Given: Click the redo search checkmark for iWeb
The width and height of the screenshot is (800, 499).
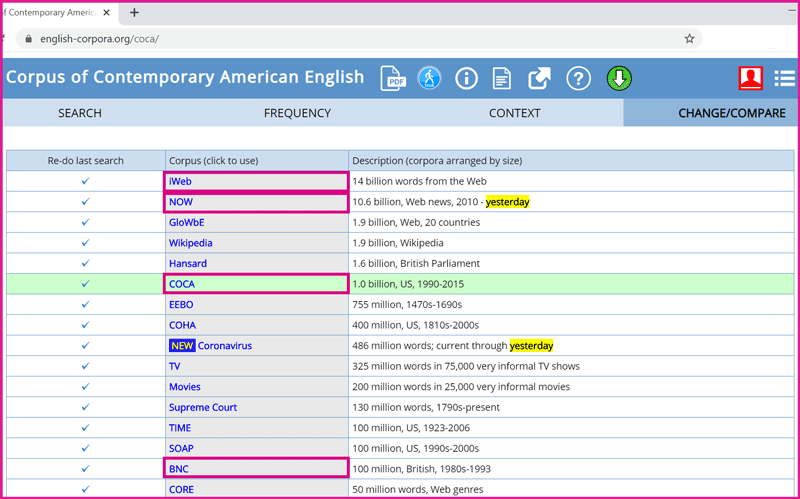Looking at the screenshot, I should point(85,181).
